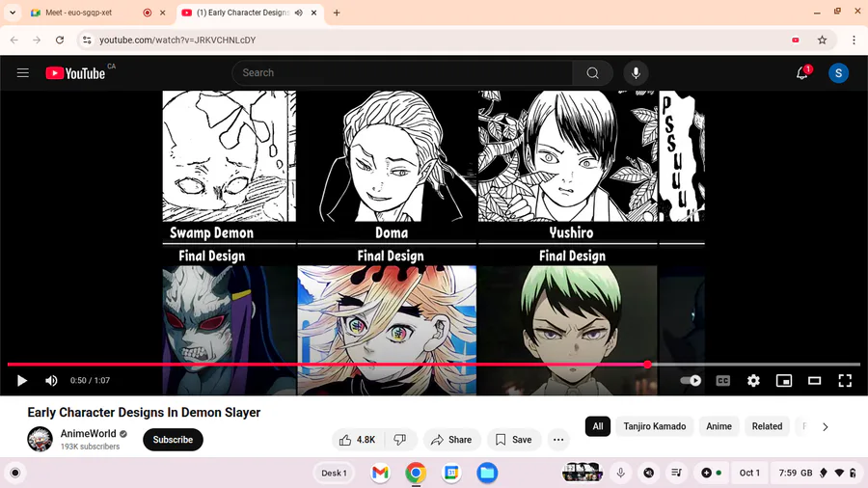Image resolution: width=868 pixels, height=488 pixels.
Task: Open the Desk 1 button on shelf
Action: click(x=334, y=474)
